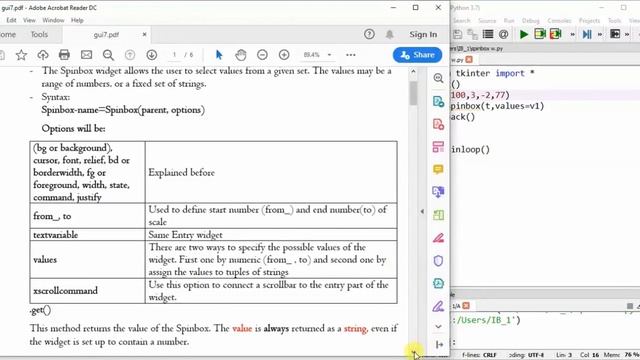Choose the selection arrow tool
The image size is (640, 360).
pyautogui.click(x=219, y=55)
